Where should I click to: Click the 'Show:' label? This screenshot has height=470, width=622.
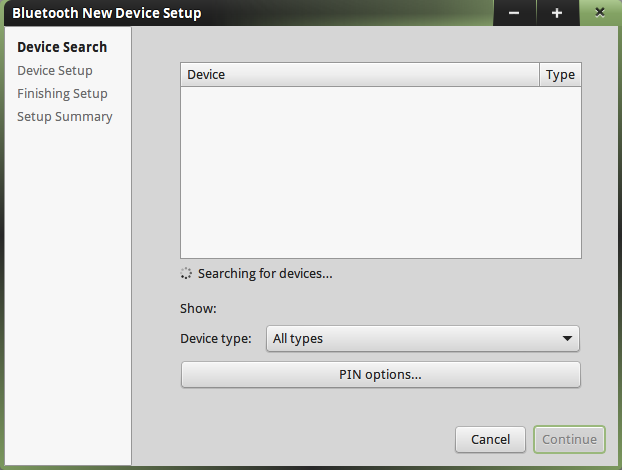coord(198,309)
